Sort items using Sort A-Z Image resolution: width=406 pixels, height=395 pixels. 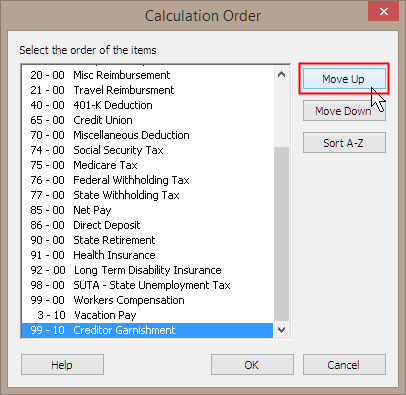coord(344,143)
